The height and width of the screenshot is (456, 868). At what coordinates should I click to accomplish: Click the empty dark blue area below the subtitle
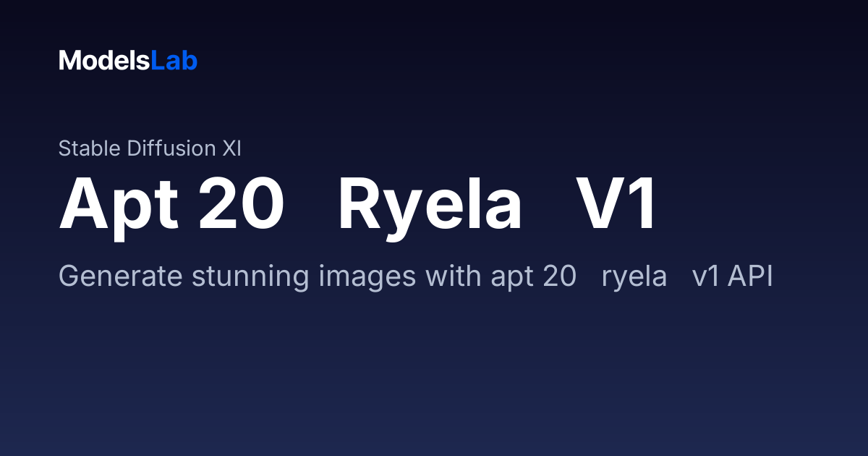(434, 376)
